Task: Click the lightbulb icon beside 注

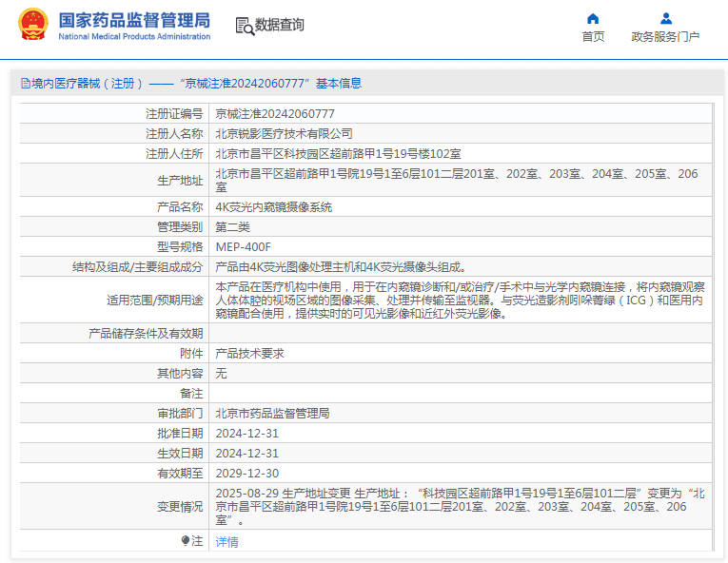Action: coord(186,540)
